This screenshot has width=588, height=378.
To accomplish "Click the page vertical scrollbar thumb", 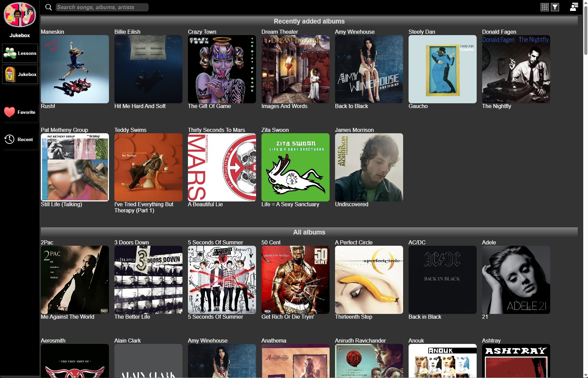I will 586,30.
